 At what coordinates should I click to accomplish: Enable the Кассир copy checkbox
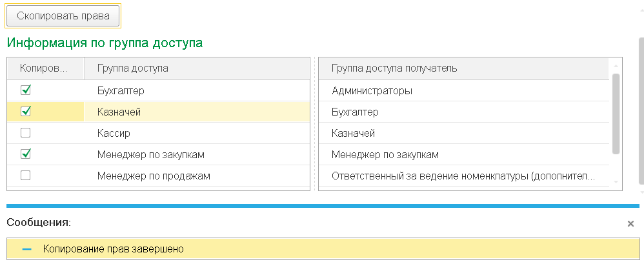(26, 133)
